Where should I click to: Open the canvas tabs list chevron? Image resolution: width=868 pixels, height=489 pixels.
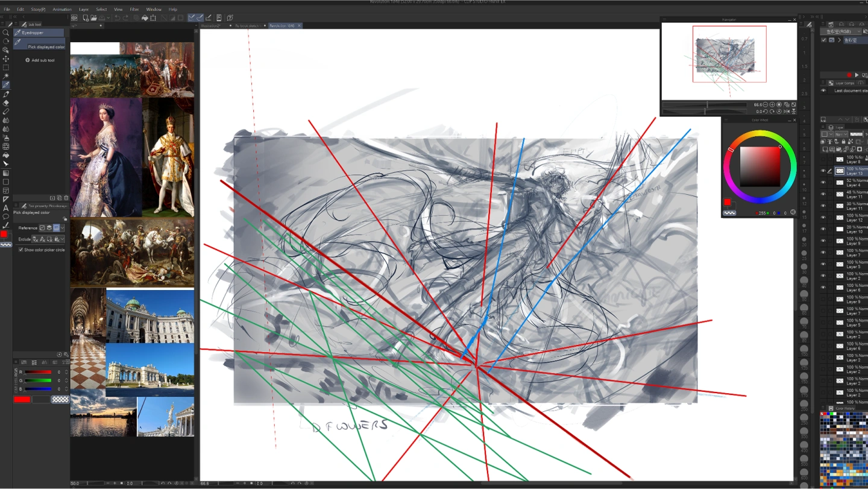click(x=196, y=25)
